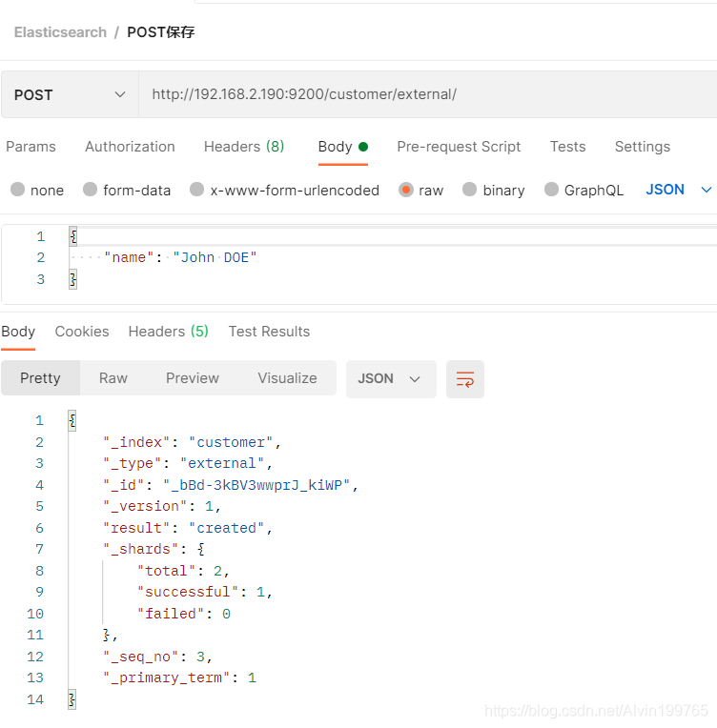Open the blue JSON body format dropdown

click(x=679, y=190)
